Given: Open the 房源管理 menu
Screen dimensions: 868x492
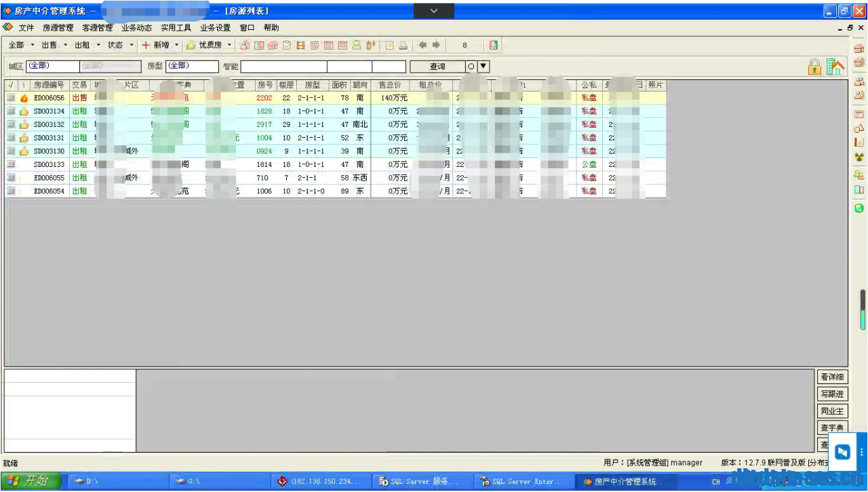Looking at the screenshot, I should point(58,28).
